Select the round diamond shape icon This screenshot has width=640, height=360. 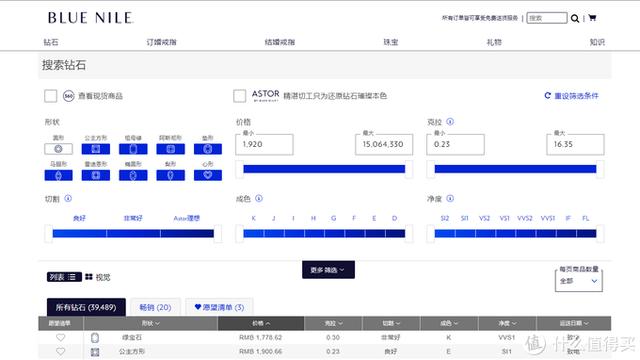point(58,149)
